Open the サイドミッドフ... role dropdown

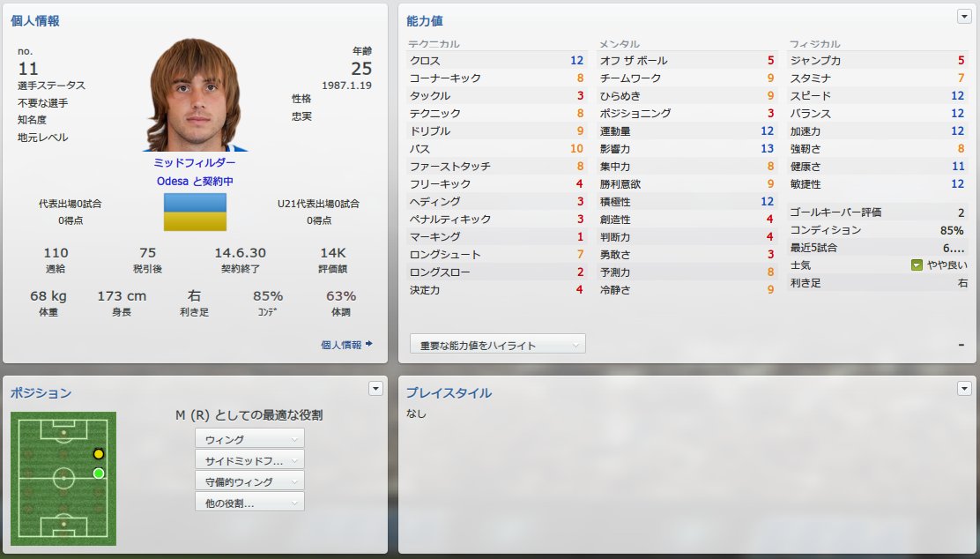click(249, 460)
